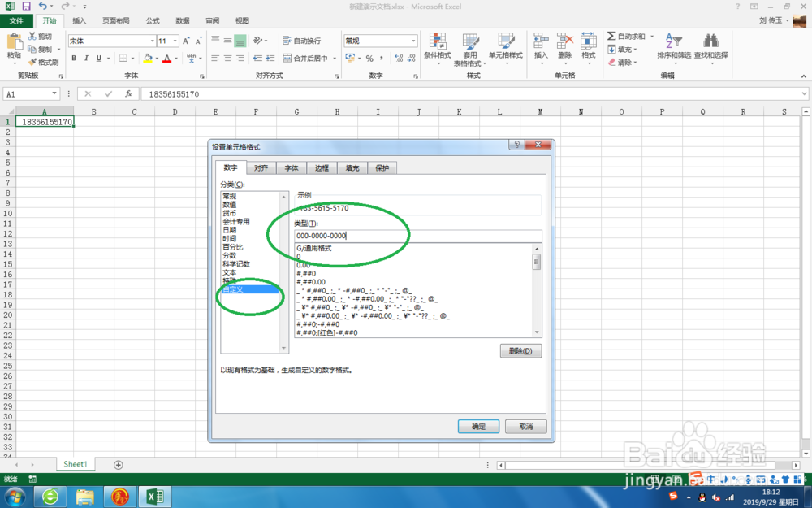Toggle bold formatting on cell text
Screen dimensions: 812x508
[x=74, y=58]
